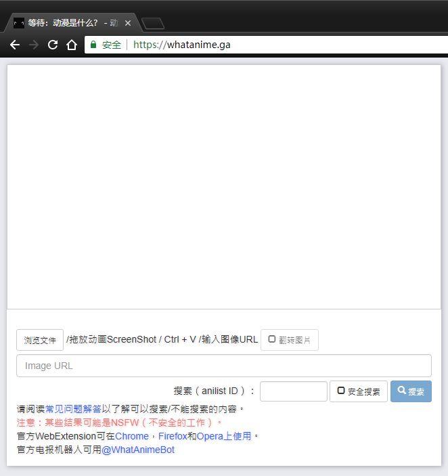This screenshot has height=476, width=448.
Task: Open the Chrome extension link
Action: [x=131, y=436]
